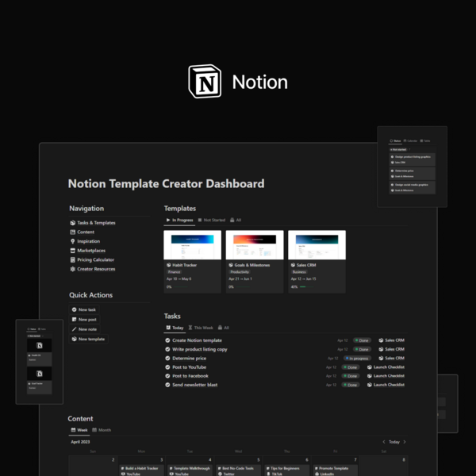Select All tab under Templates

(x=236, y=220)
